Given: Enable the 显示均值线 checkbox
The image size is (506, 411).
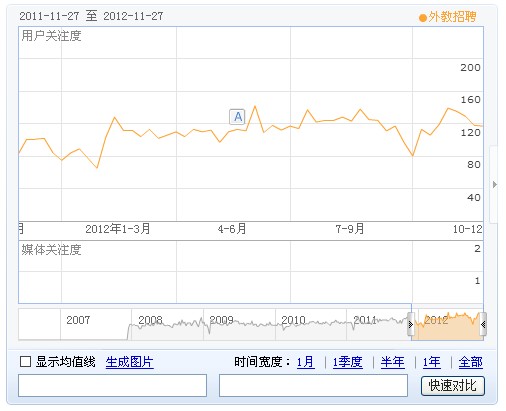Looking at the screenshot, I should [x=25, y=362].
